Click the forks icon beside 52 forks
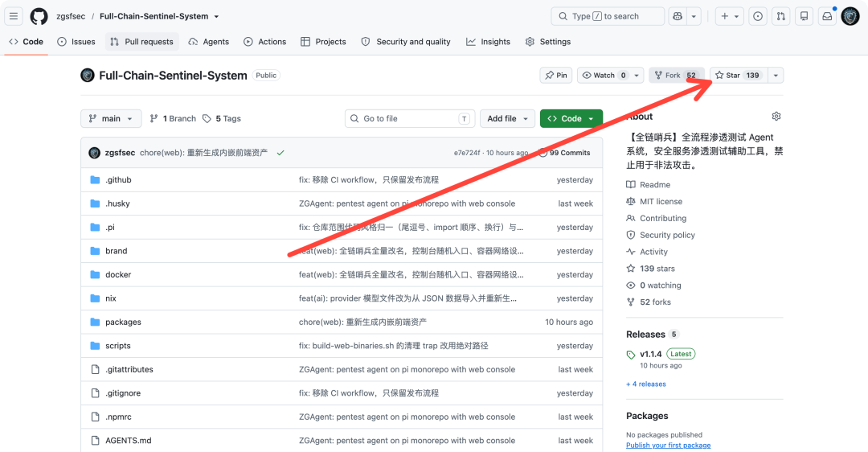 (631, 302)
